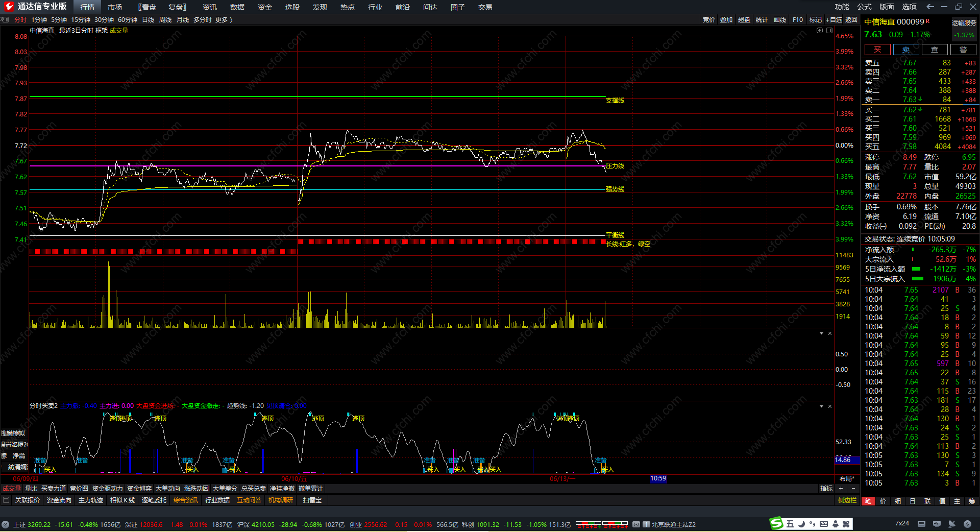Open the 版面 menu
Viewport: 980px width, 532px height.
point(887,7)
